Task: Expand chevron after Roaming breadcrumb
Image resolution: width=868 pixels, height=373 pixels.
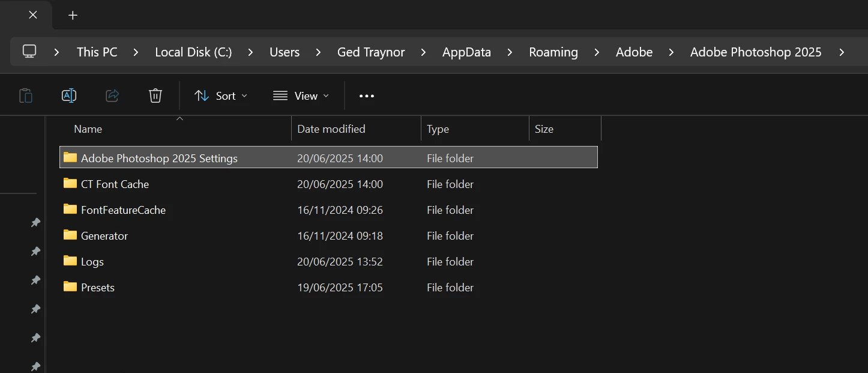Action: (597, 52)
